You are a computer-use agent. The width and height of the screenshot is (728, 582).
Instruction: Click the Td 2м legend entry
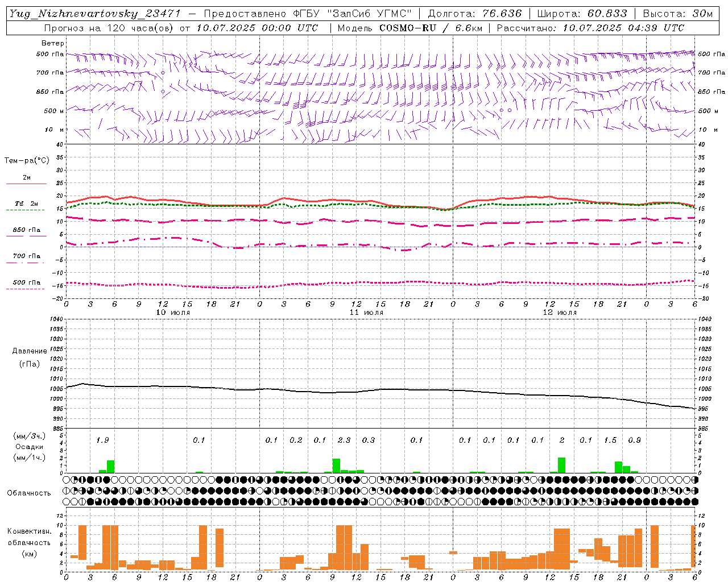[26, 203]
